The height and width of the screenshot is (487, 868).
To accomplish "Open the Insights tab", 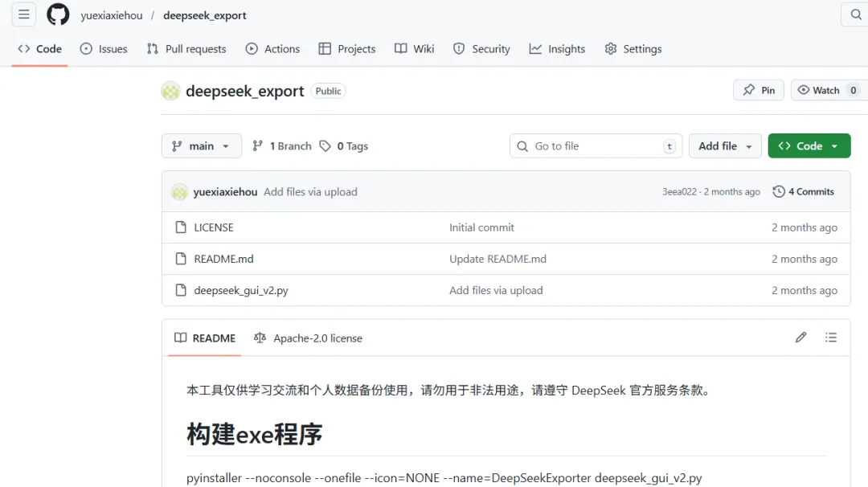I will [x=558, y=49].
